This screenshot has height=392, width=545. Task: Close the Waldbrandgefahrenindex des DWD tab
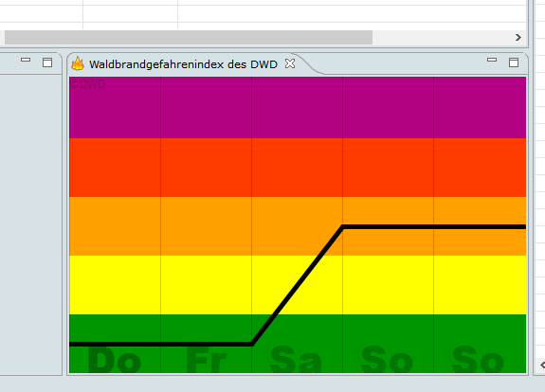(290, 63)
